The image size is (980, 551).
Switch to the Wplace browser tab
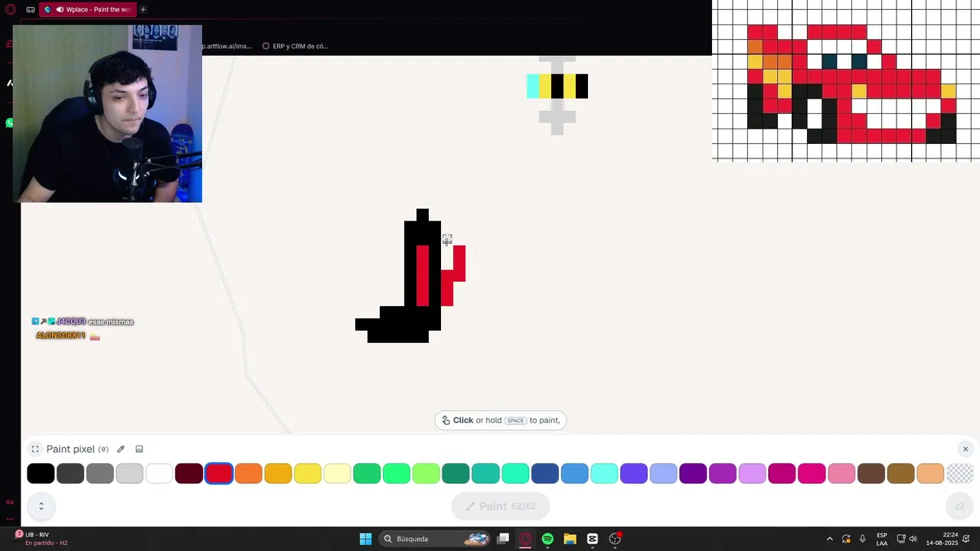tap(88, 9)
